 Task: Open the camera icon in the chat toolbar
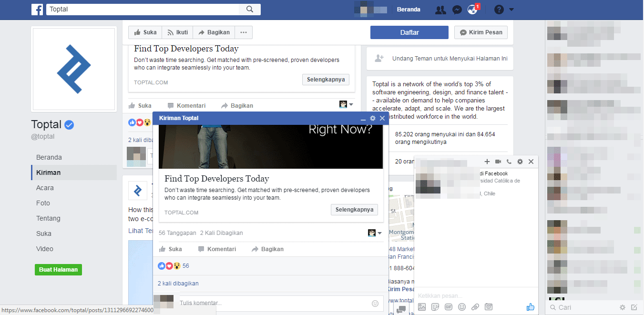(489, 307)
